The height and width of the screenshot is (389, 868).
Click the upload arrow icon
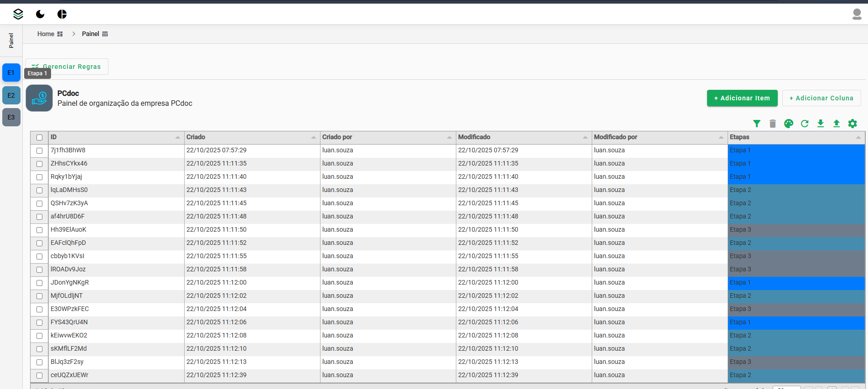click(x=837, y=124)
